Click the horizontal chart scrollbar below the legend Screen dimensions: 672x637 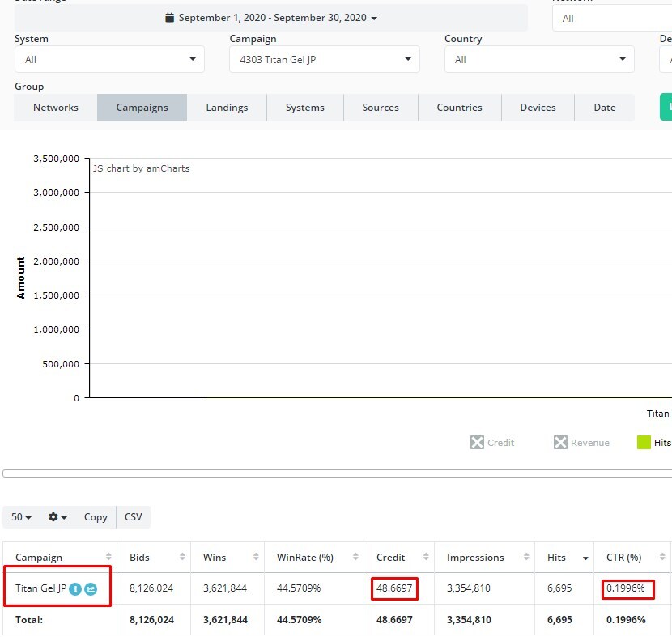point(337,474)
